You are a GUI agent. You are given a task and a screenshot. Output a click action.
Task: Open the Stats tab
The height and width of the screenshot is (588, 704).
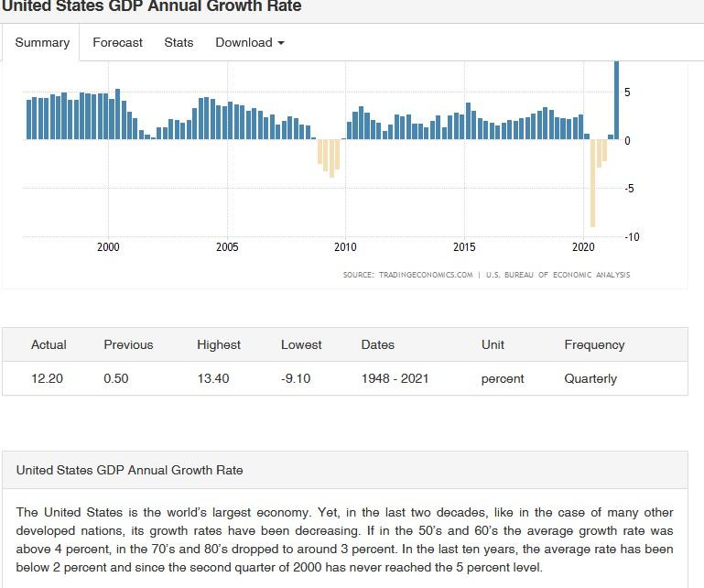tap(179, 43)
